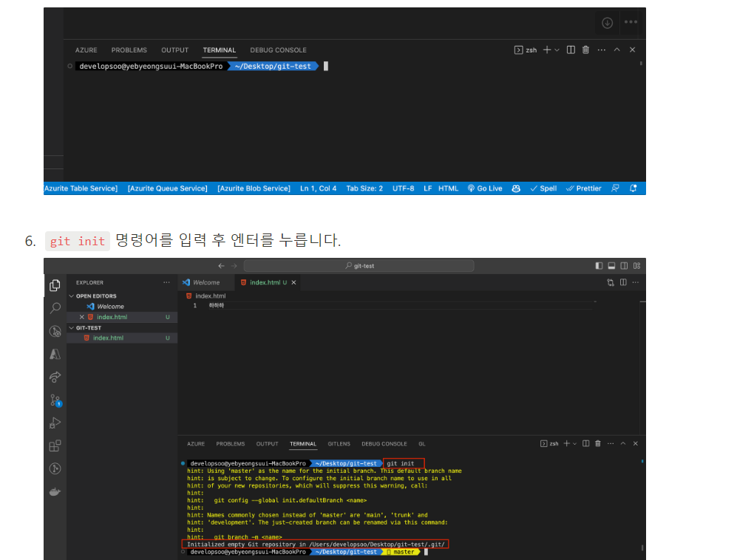Viewport: 737px width, 560px height.
Task: Select Welcome in the OPEN EDITORS list
Action: click(122, 307)
